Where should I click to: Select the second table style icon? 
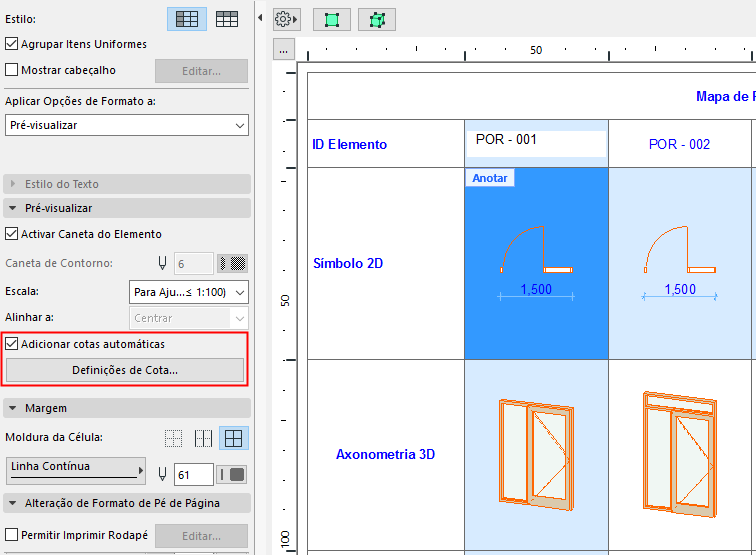click(x=227, y=19)
